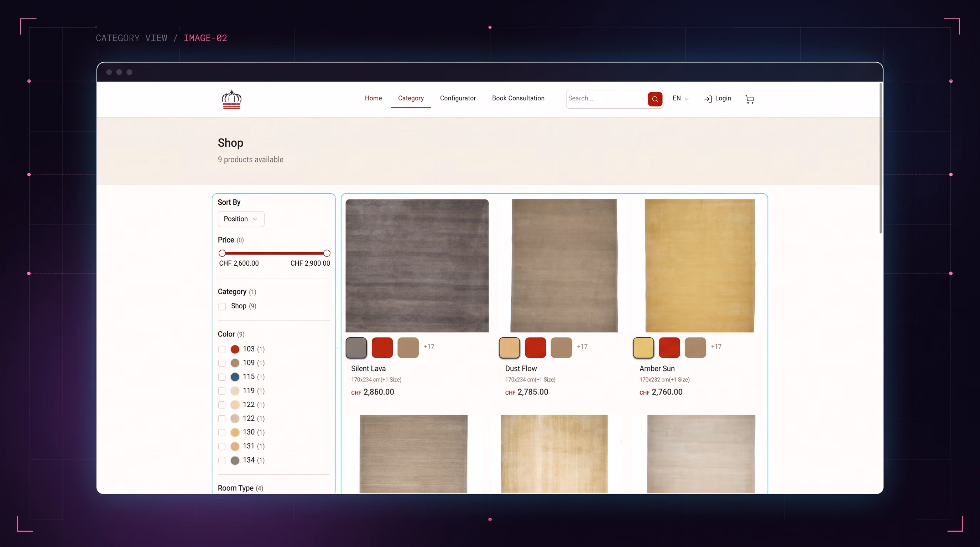Click the Amber Sun product title
Viewport: 980px width, 547px height.
(657, 369)
